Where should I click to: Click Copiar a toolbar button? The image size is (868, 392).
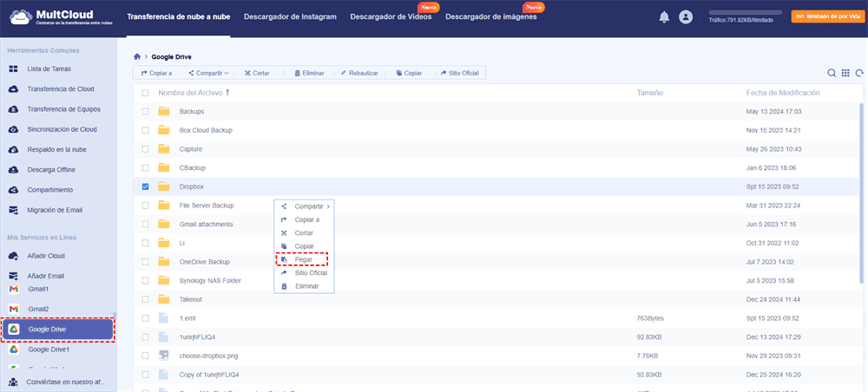coord(156,73)
